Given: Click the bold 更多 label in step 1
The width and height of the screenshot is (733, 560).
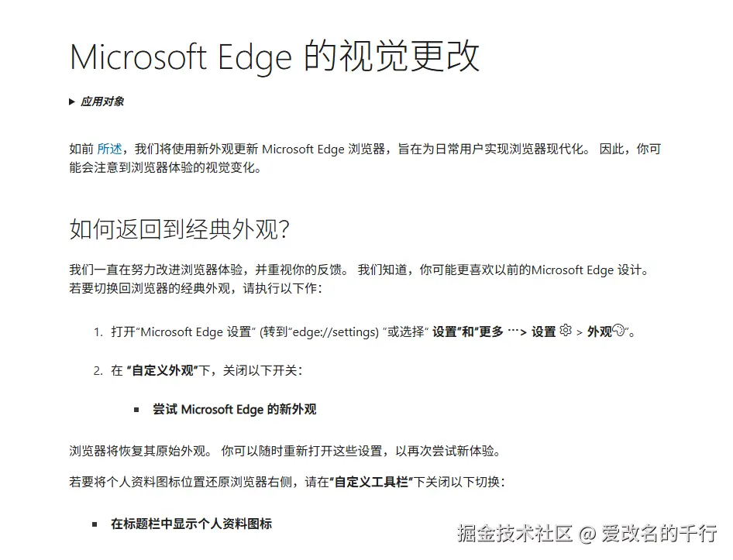Looking at the screenshot, I should click(x=491, y=332).
